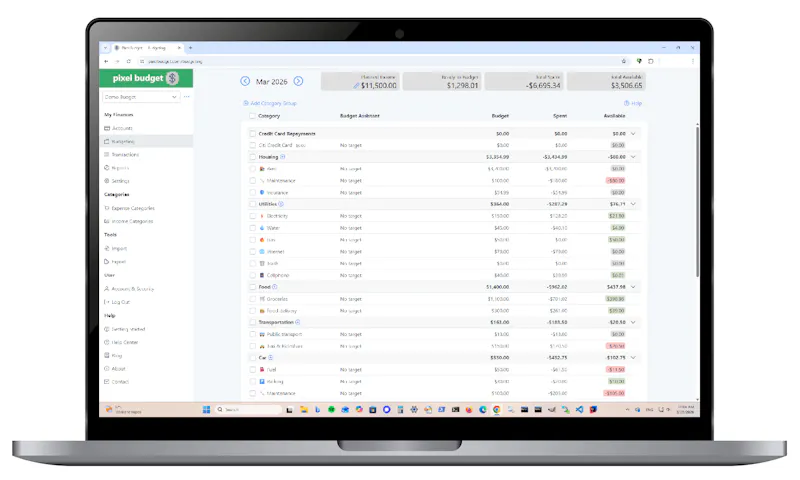Check the Housing group checkbox
The height and width of the screenshot is (480, 800).
[x=252, y=157]
